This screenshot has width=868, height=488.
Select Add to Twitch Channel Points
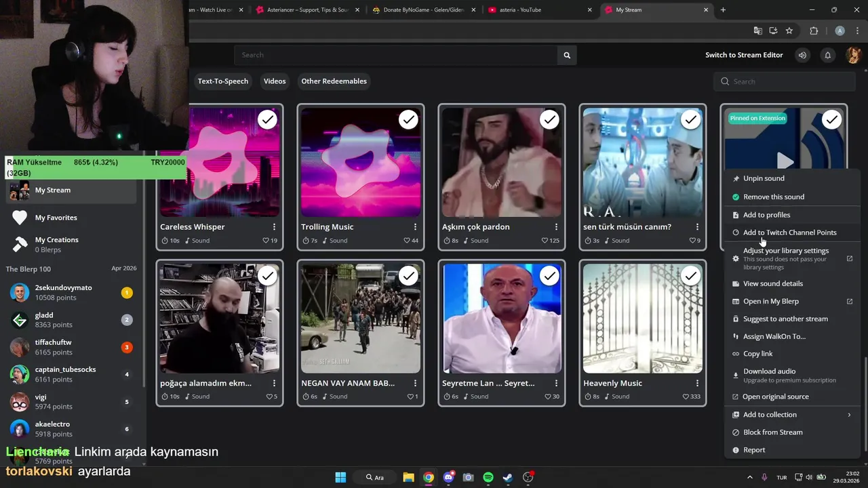point(792,232)
